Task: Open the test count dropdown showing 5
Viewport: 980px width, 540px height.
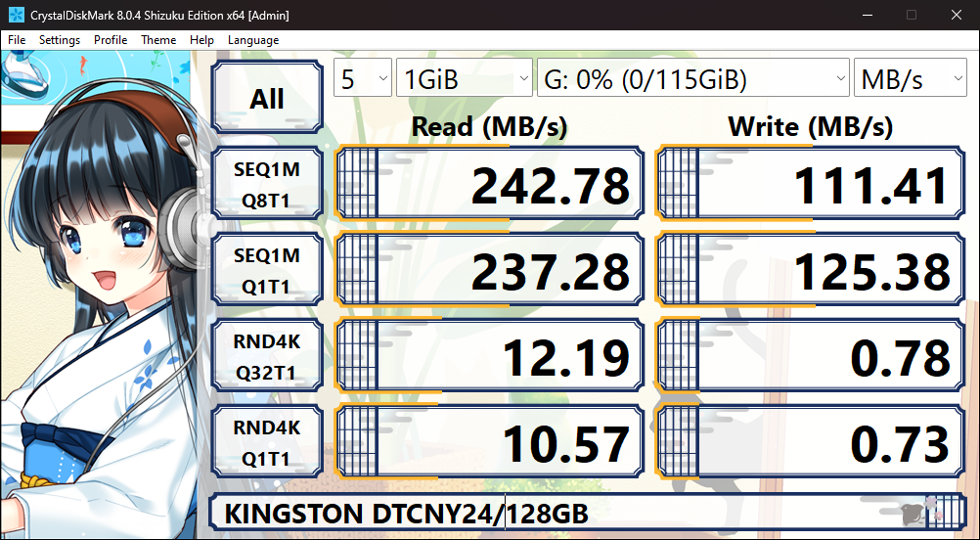Action: [363, 78]
